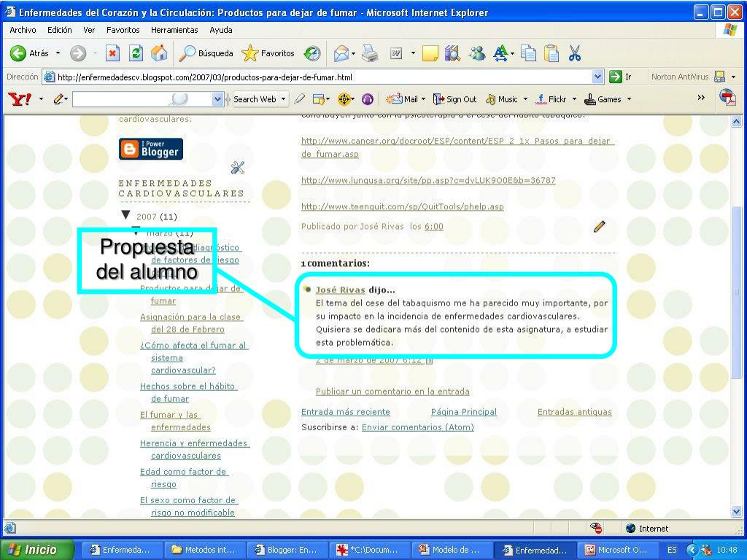This screenshot has height=560, width=747.
Task: Click the Yahoo anti-spy target icon
Action: 344,99
